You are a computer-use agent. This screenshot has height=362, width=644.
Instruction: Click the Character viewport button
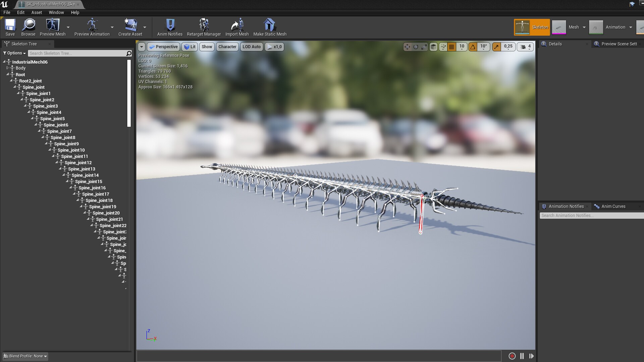coord(227,47)
